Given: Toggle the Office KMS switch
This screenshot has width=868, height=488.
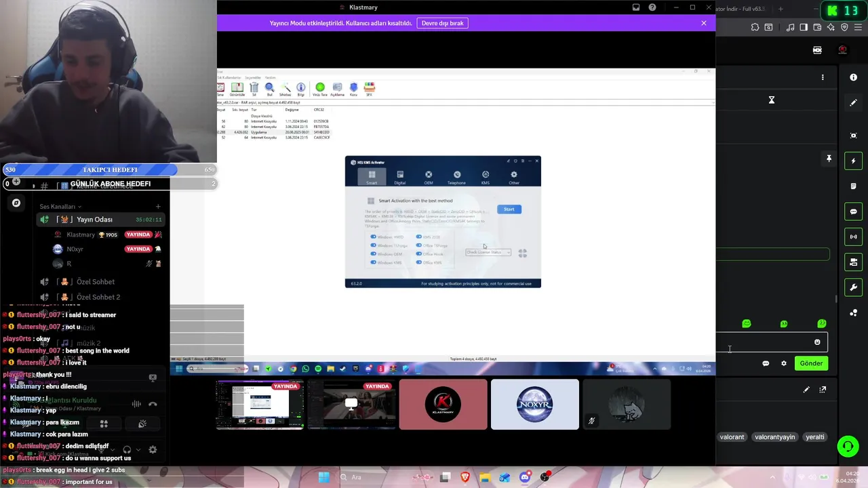Looking at the screenshot, I should (x=418, y=262).
